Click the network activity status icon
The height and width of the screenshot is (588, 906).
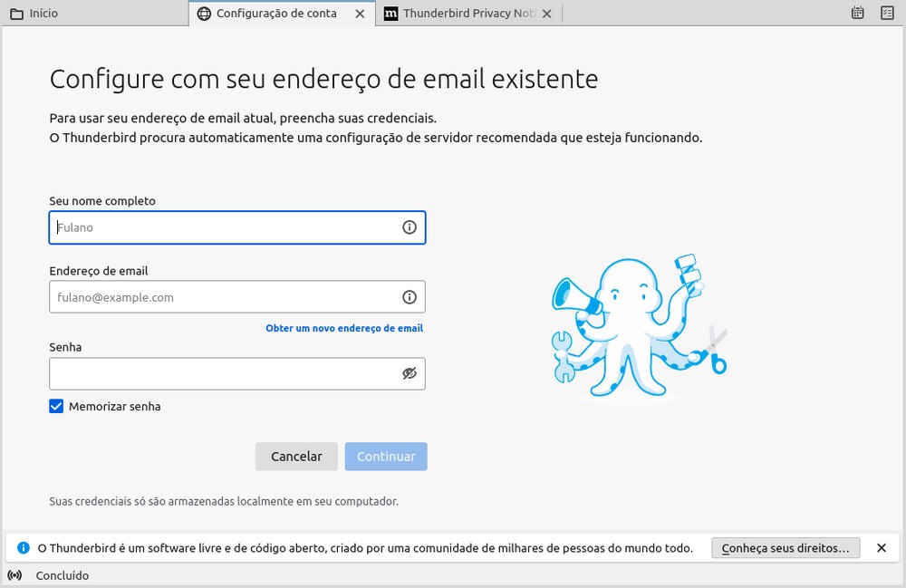tap(15, 575)
